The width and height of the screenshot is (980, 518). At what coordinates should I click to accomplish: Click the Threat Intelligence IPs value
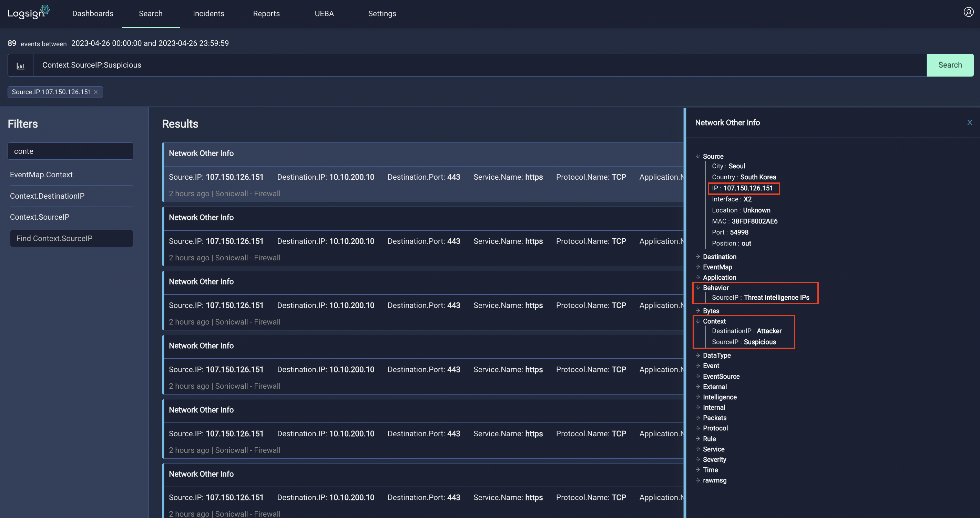pyautogui.click(x=776, y=298)
